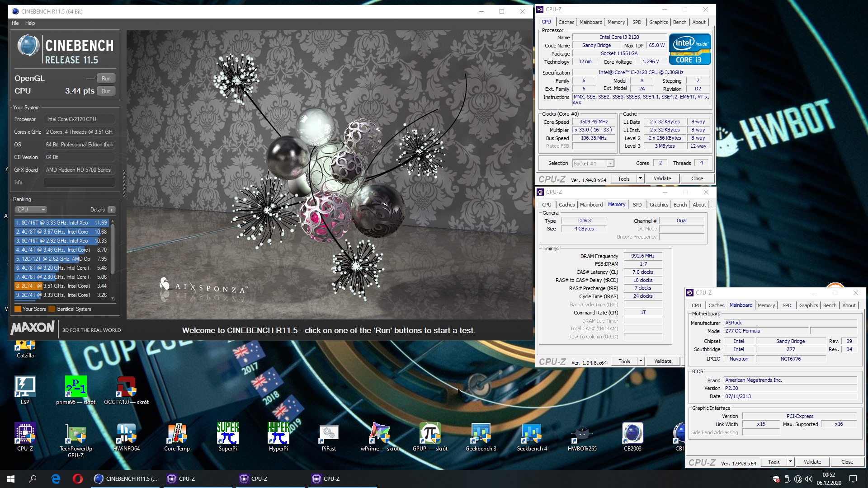The height and width of the screenshot is (488, 868).
Task: Open the LSP desktop icon
Action: point(25,390)
